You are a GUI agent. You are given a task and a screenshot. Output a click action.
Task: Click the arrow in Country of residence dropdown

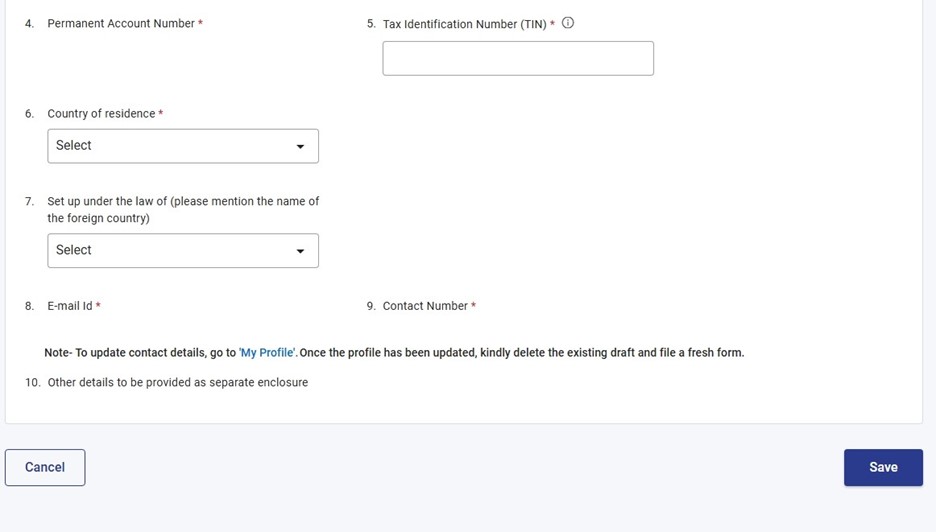(x=300, y=147)
